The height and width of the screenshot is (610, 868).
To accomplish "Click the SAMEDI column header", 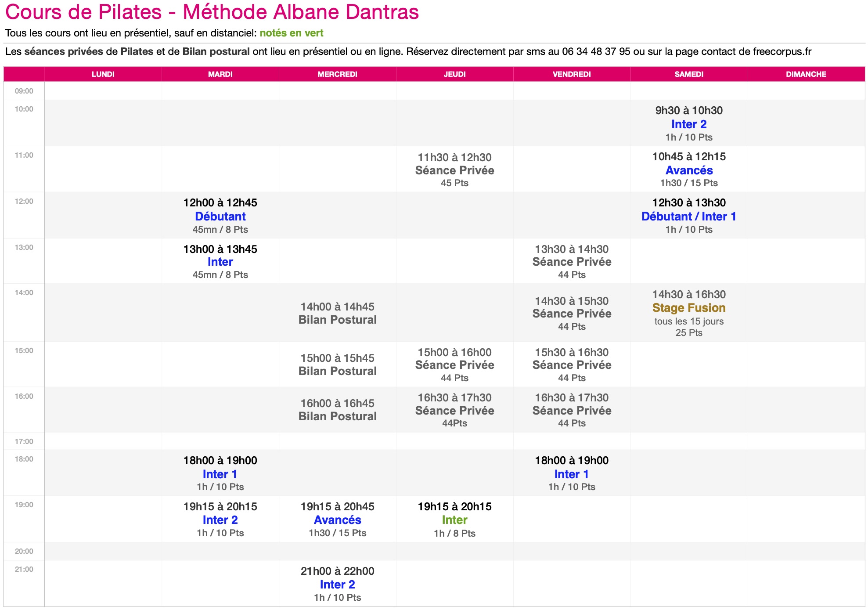I will click(x=689, y=74).
